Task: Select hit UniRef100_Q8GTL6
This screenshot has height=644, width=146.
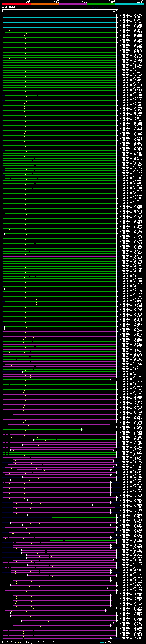Action: point(131,17)
